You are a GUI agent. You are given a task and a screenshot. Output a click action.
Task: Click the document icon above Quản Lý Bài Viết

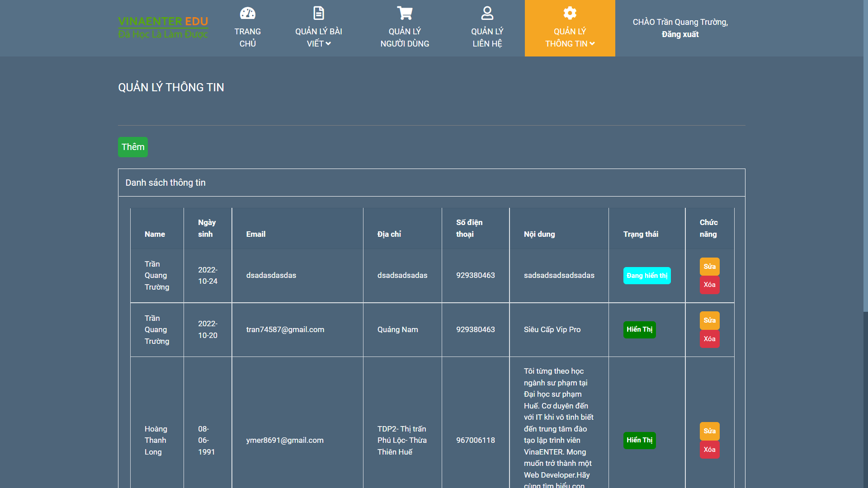(319, 13)
